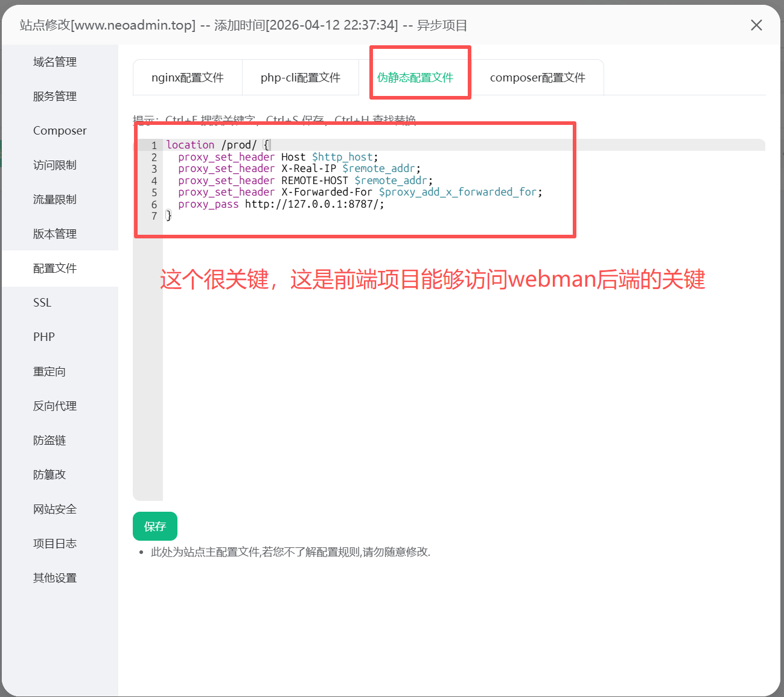The height and width of the screenshot is (697, 784).
Task: Switch to composer配置文件 tab
Action: tap(537, 78)
